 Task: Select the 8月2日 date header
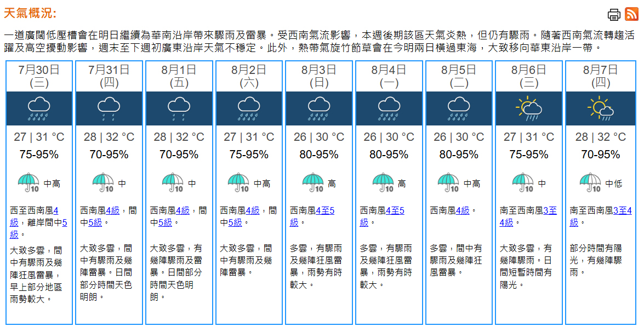[x=249, y=76]
